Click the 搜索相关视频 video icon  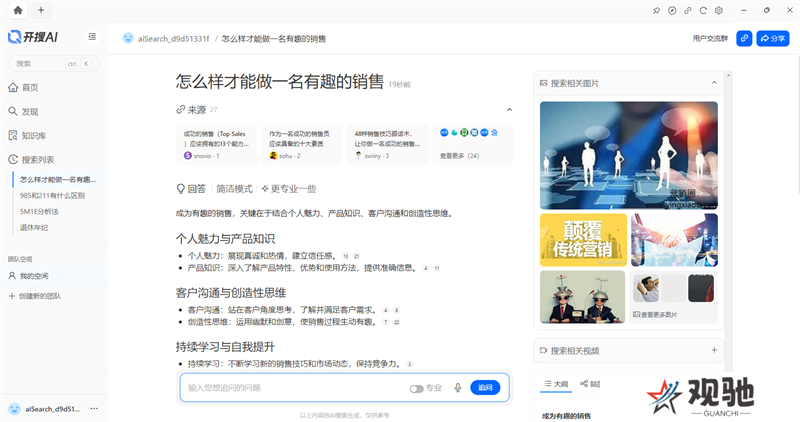[x=543, y=351]
